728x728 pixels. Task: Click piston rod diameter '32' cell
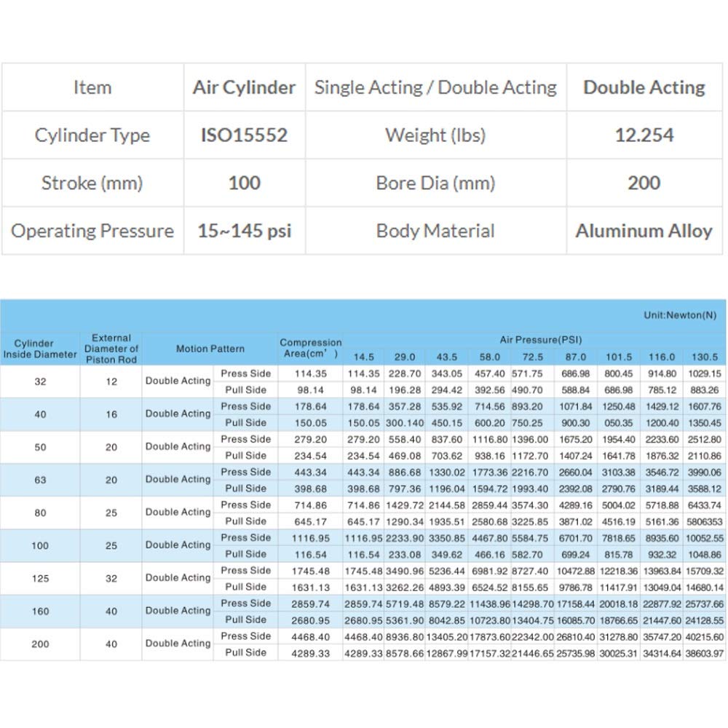click(111, 579)
